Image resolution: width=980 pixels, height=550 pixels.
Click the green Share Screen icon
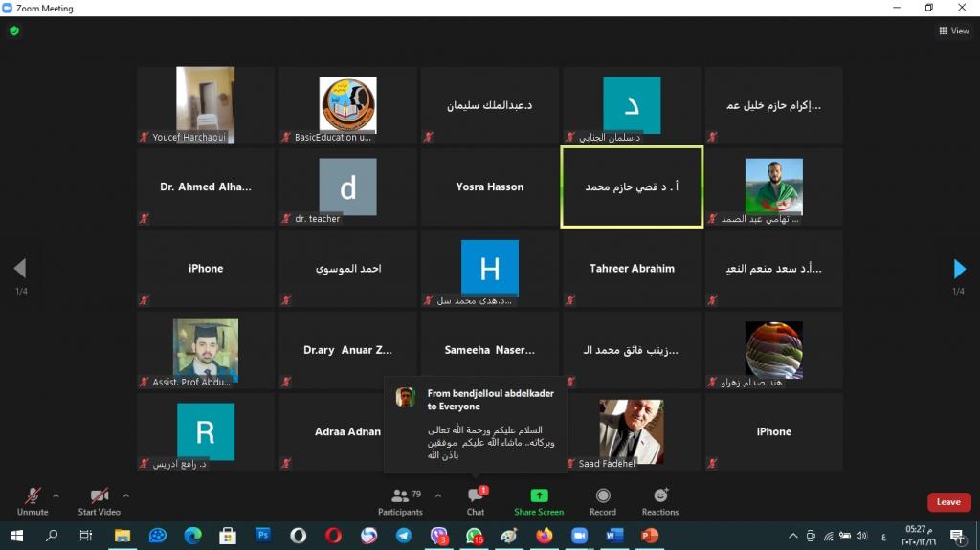click(539, 495)
